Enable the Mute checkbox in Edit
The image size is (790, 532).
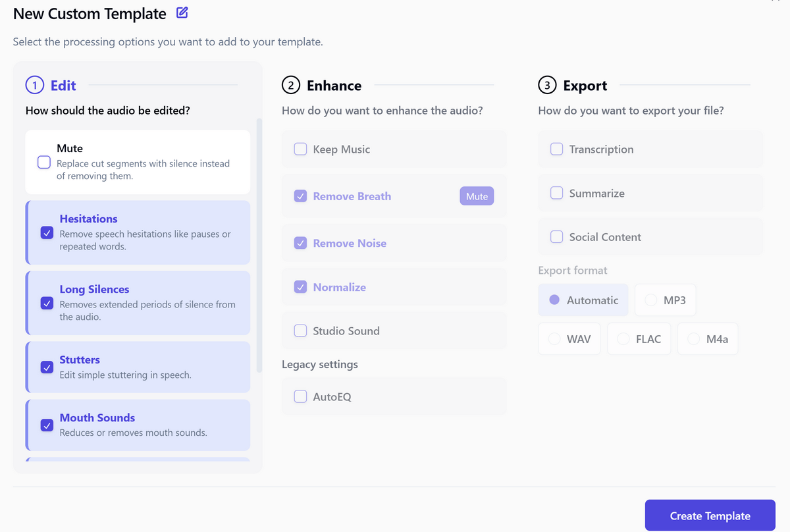(x=44, y=162)
